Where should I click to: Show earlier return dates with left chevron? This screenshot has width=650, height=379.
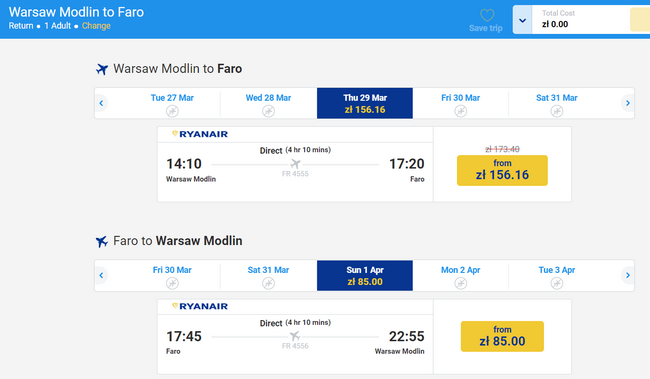[x=101, y=275]
